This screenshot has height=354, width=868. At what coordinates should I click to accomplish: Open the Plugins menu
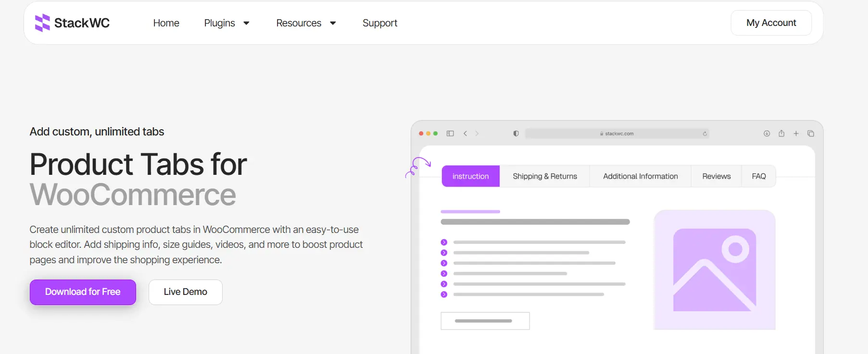tap(219, 23)
